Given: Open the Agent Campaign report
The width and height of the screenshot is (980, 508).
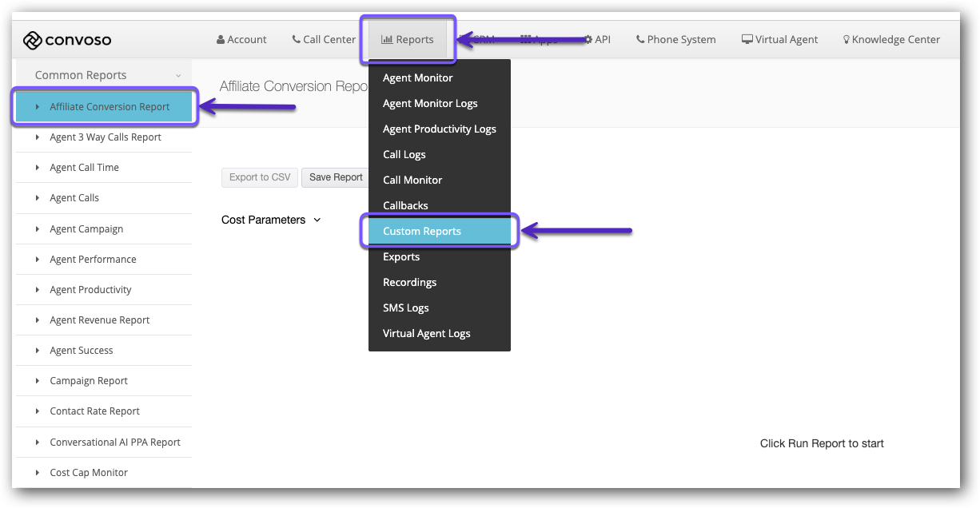Looking at the screenshot, I should [x=104, y=229].
